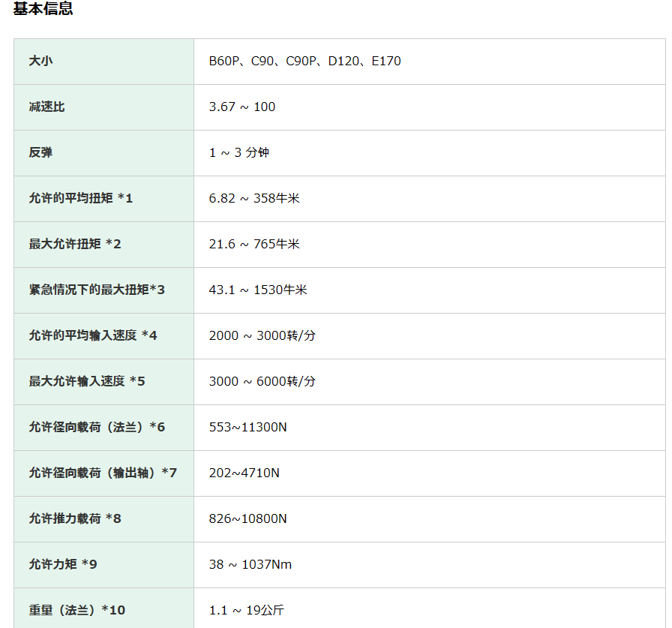Viewport: 672px width, 628px height.
Task: Click the 6.82 ~ 358牛米 value
Action: (x=254, y=198)
